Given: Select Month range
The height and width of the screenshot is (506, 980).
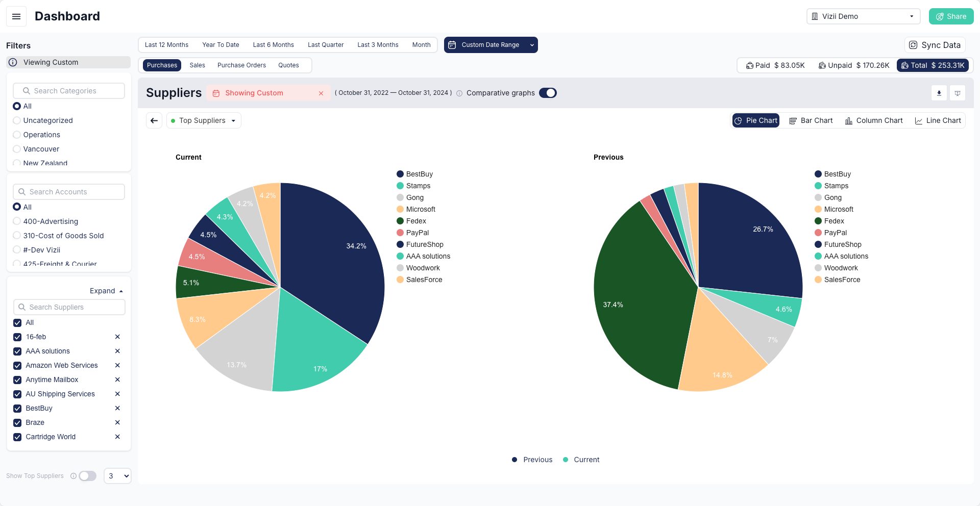Looking at the screenshot, I should [x=421, y=45].
